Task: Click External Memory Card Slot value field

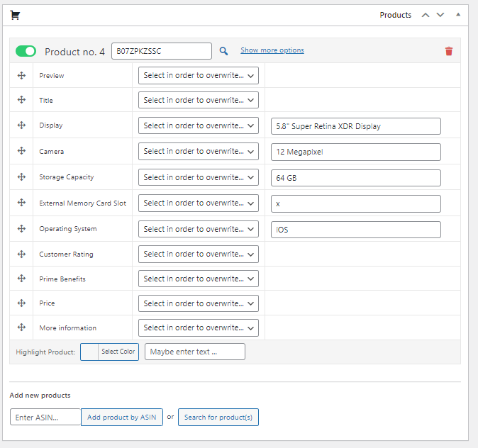Action: click(356, 203)
